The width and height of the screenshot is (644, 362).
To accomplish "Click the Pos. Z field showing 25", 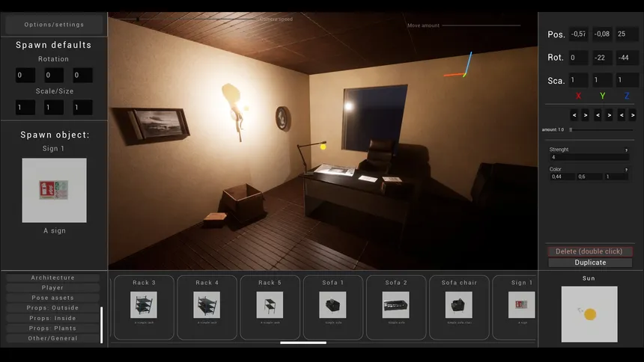I will tap(627, 34).
